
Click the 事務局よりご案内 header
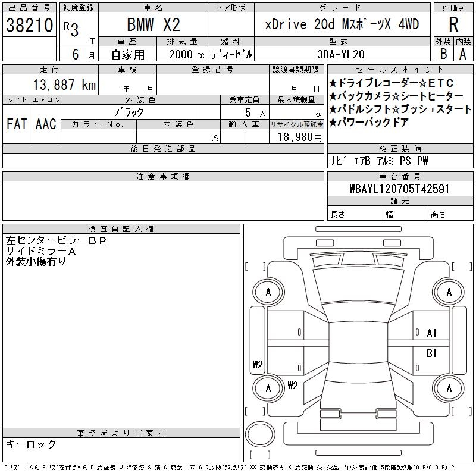[x=121, y=433]
